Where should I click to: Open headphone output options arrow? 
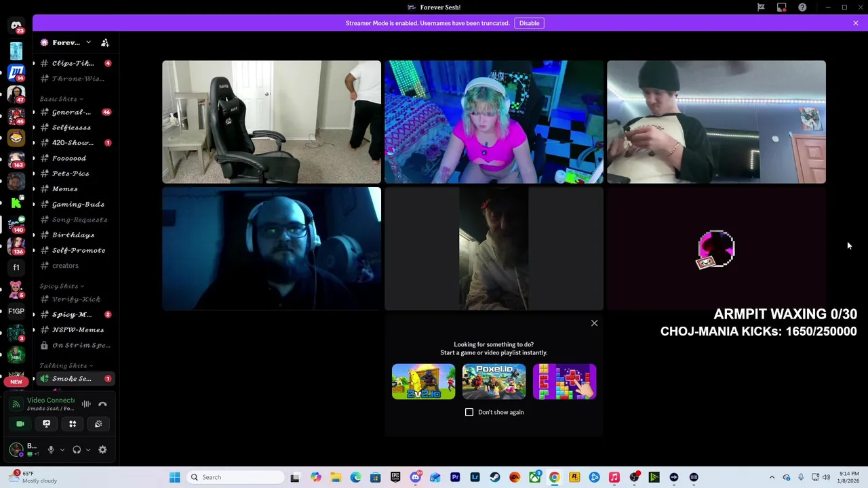(x=87, y=449)
